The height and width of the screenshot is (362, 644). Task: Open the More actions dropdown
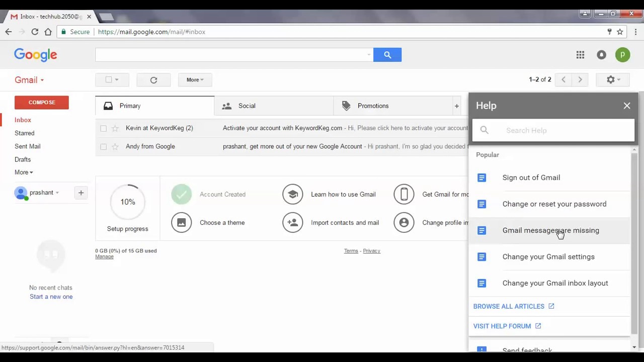pos(195,79)
